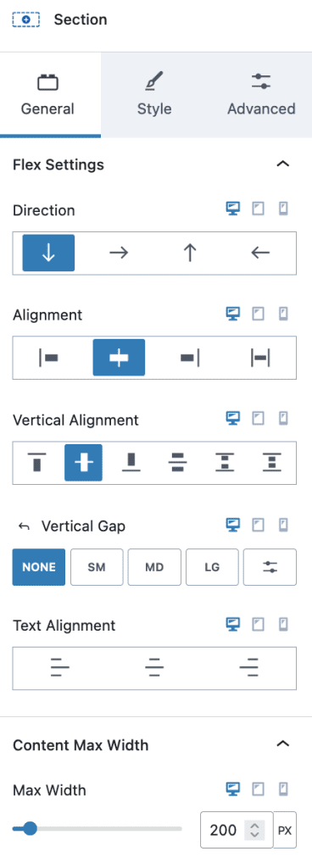Collapse the Flex Settings section
312x868 pixels.
coord(283,164)
